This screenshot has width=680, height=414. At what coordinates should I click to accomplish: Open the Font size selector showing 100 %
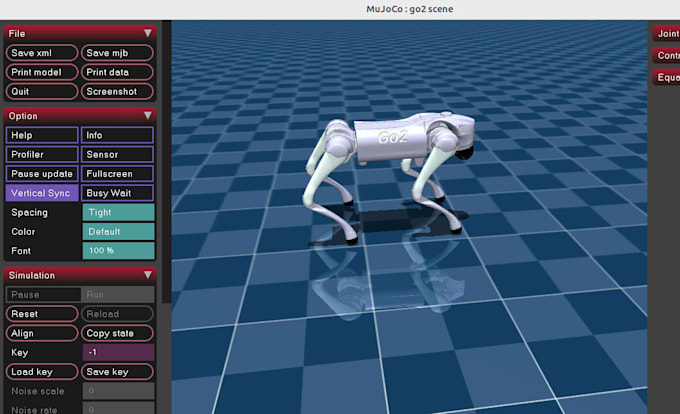(118, 251)
